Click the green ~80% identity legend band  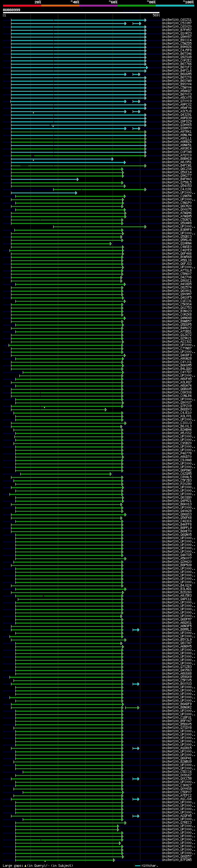(137, 6)
